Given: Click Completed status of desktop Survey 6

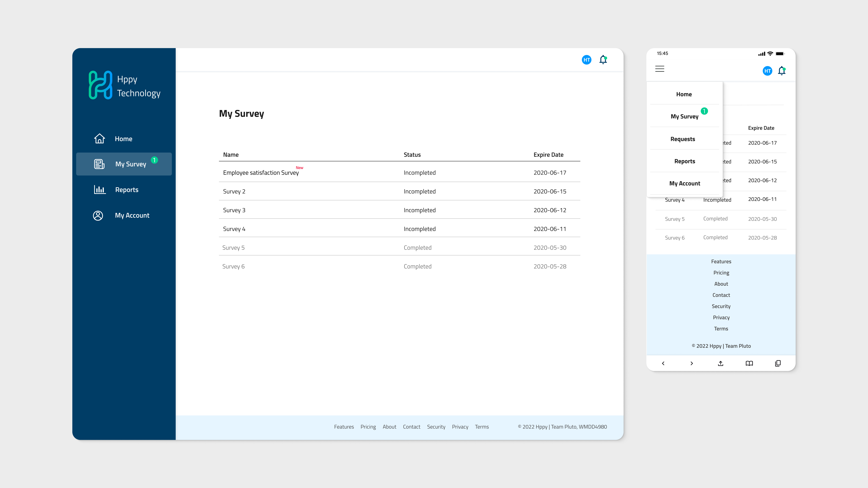Looking at the screenshot, I should pos(417,267).
